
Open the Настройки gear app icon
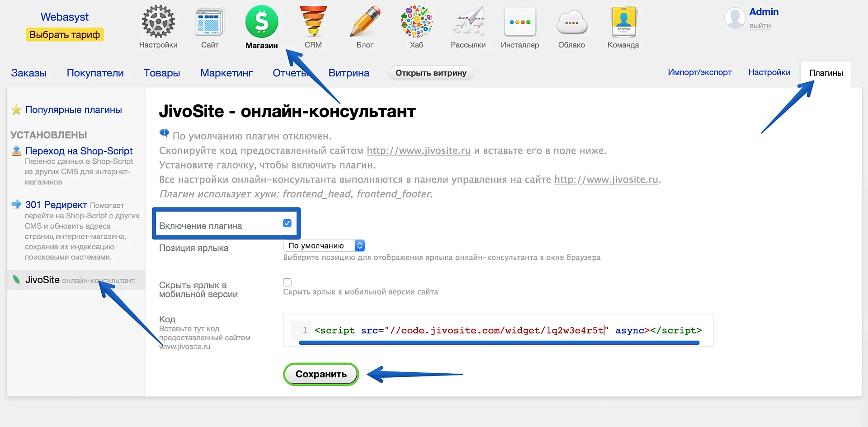pos(158,21)
